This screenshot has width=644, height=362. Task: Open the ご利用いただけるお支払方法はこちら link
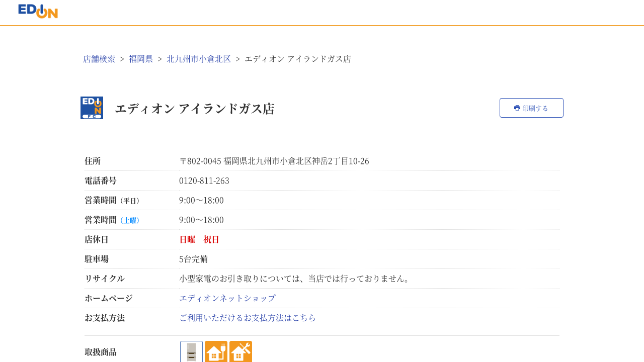click(248, 318)
